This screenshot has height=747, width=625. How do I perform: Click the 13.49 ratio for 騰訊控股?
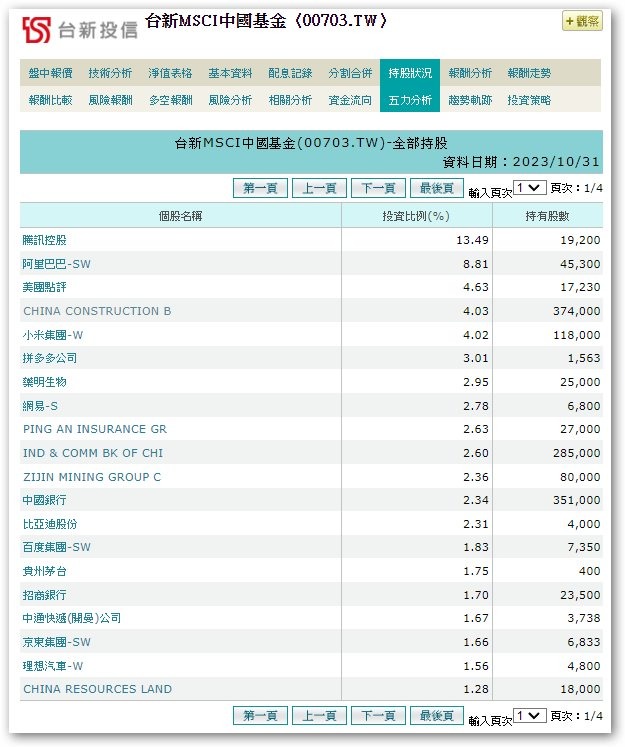click(473, 240)
